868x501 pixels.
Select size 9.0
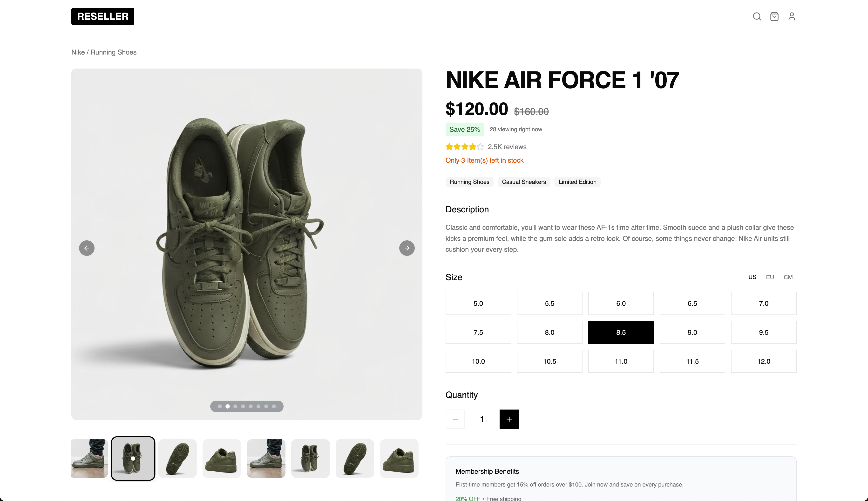click(x=692, y=332)
